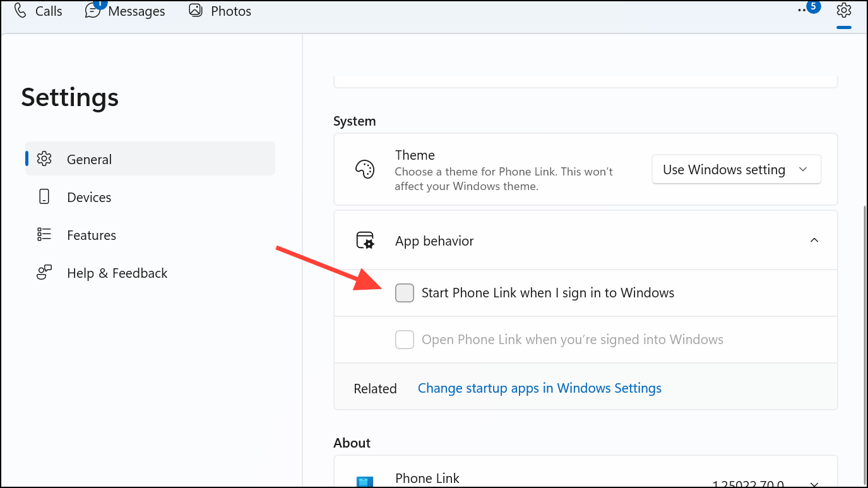Expand the Phone Link About entry
The width and height of the screenshot is (868, 488).
point(814,485)
